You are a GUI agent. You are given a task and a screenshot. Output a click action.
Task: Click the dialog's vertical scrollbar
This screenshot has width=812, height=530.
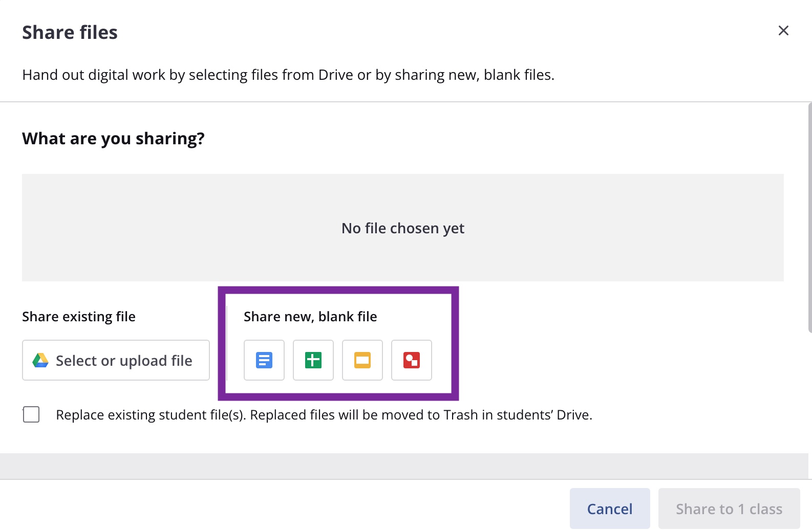pyautogui.click(x=809, y=217)
